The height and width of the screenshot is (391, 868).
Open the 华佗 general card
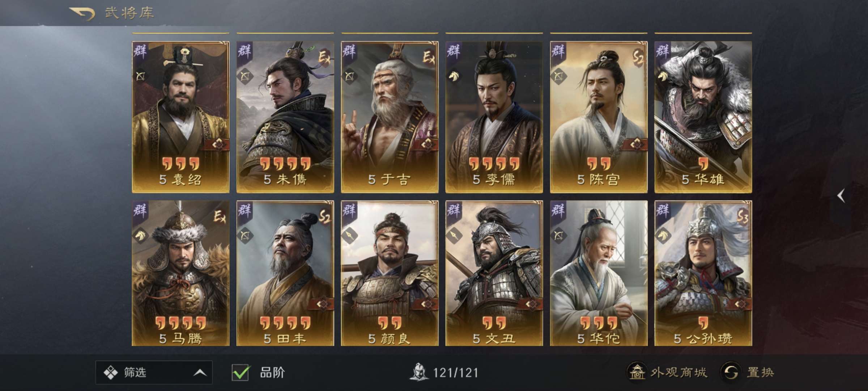(599, 273)
